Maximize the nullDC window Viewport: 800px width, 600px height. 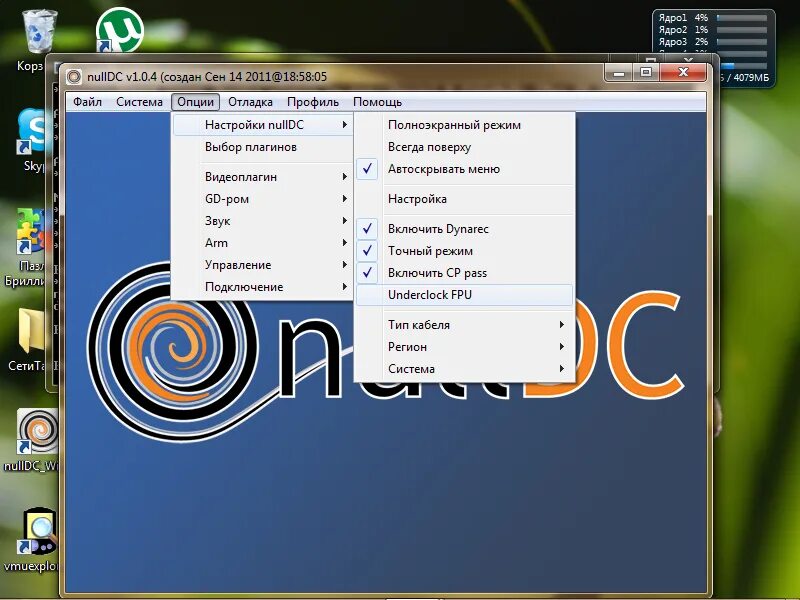tap(646, 72)
